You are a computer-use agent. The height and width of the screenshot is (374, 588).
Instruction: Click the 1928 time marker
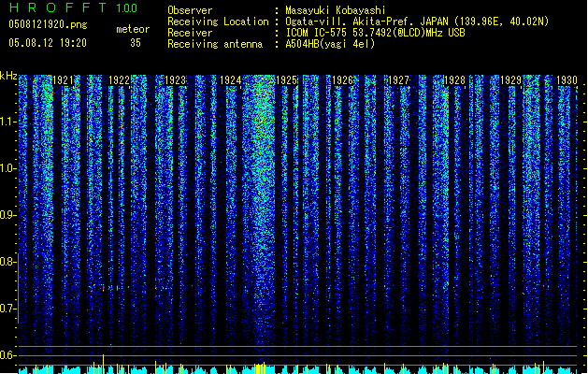point(454,80)
